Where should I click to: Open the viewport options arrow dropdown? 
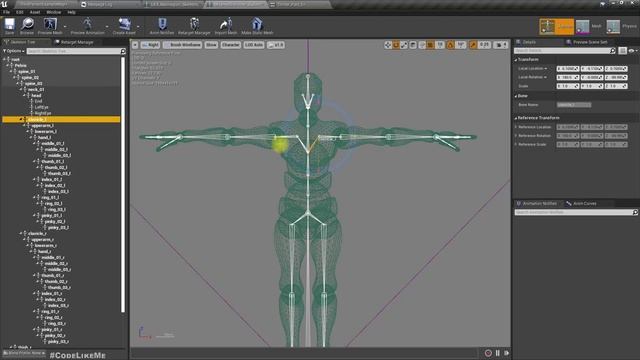tap(135, 45)
